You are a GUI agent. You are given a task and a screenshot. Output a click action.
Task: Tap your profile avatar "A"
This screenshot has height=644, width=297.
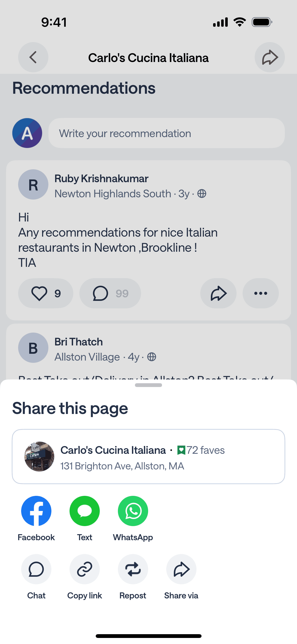[27, 133]
